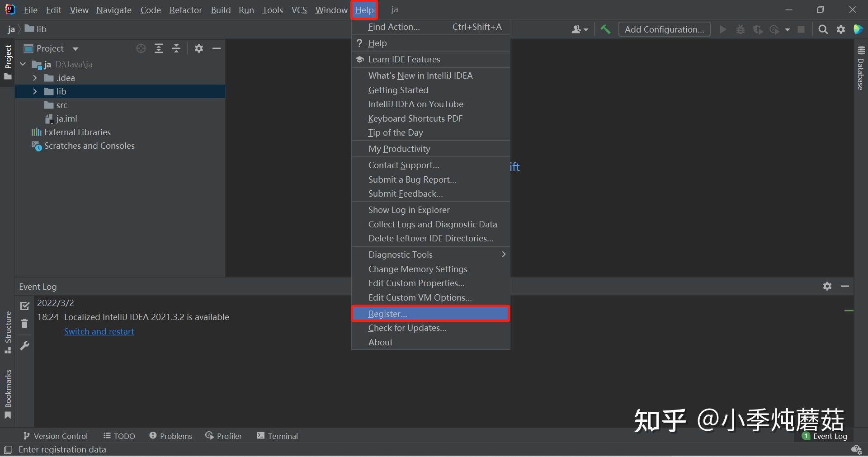Open the user account icon dropdown
The width and height of the screenshot is (868, 457).
pos(580,29)
